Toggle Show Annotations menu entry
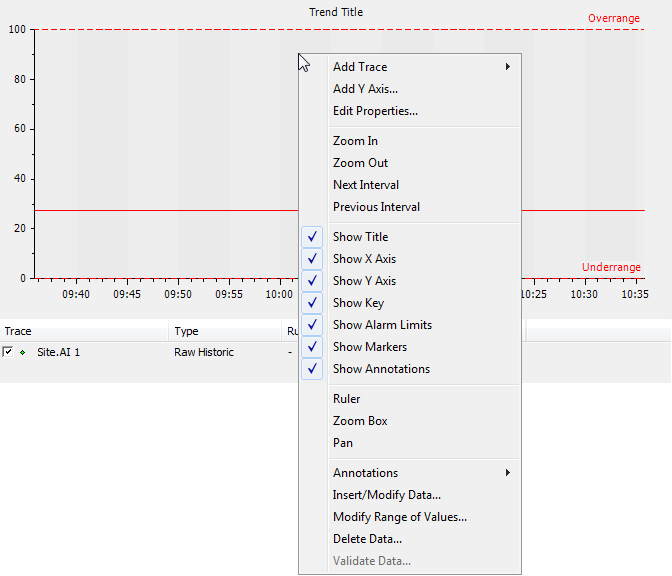This screenshot has height=576, width=672. coord(381,369)
